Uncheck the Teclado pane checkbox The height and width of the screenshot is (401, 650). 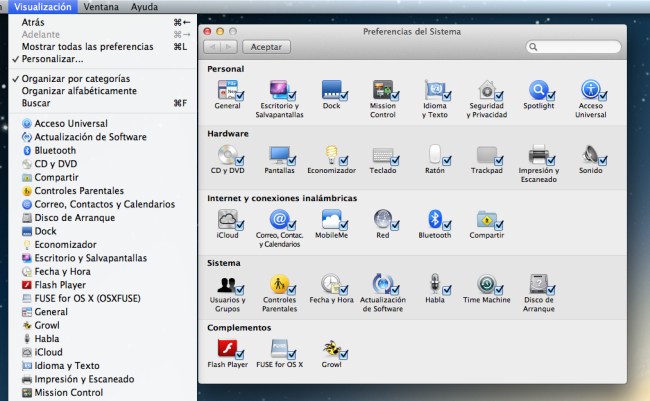[x=395, y=161]
